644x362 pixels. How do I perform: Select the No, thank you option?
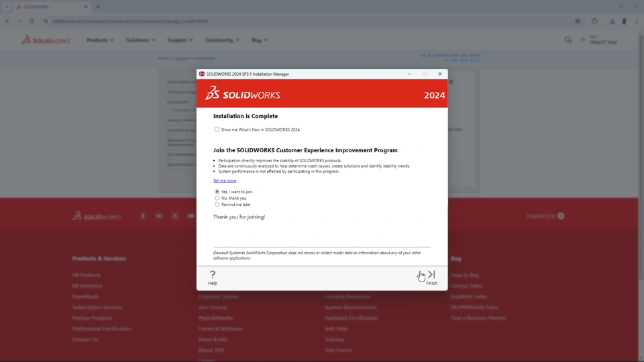tap(217, 198)
